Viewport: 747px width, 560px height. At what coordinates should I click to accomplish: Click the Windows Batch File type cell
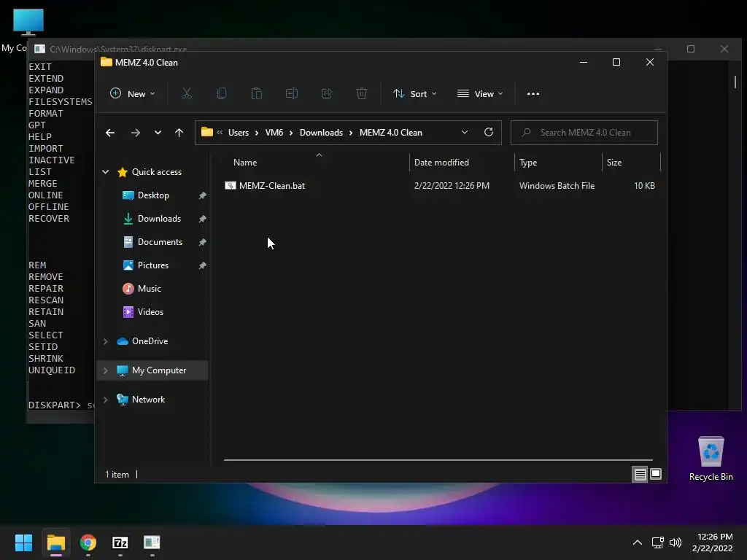(x=557, y=186)
